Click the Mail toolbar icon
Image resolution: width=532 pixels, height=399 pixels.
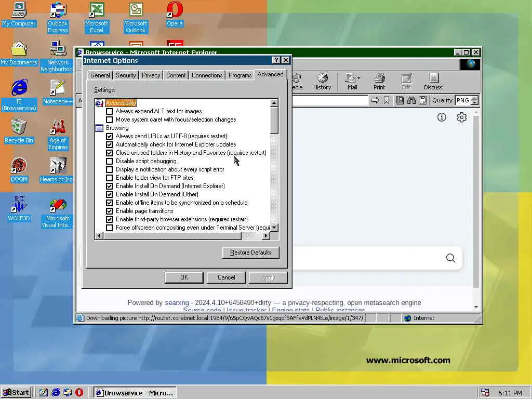pyautogui.click(x=351, y=82)
